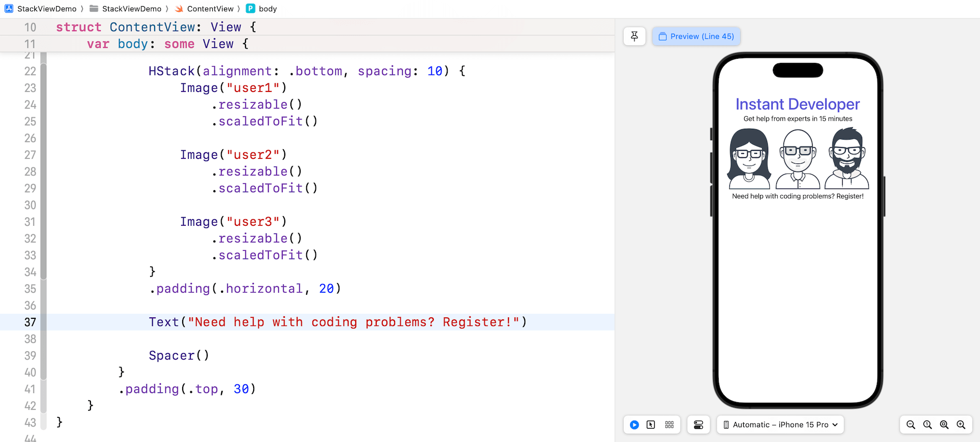Viewport: 980px width, 442px height.
Task: Zoom preview to fit canvas
Action: point(944,425)
